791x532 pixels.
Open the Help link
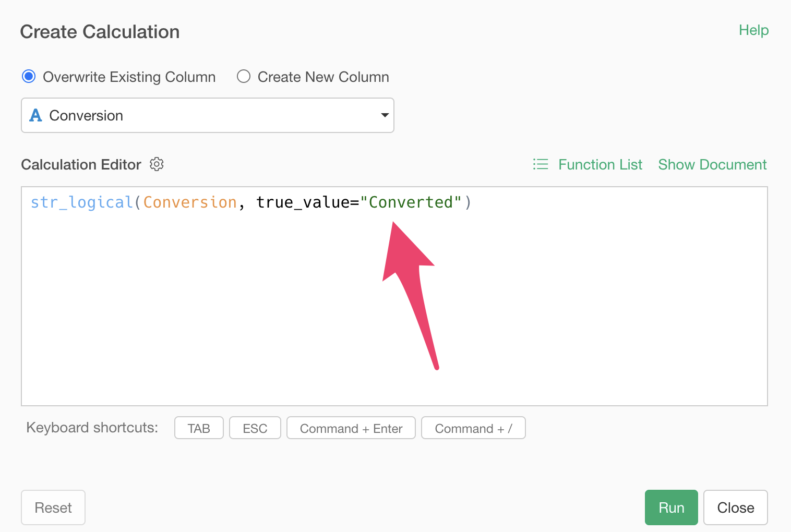(753, 30)
